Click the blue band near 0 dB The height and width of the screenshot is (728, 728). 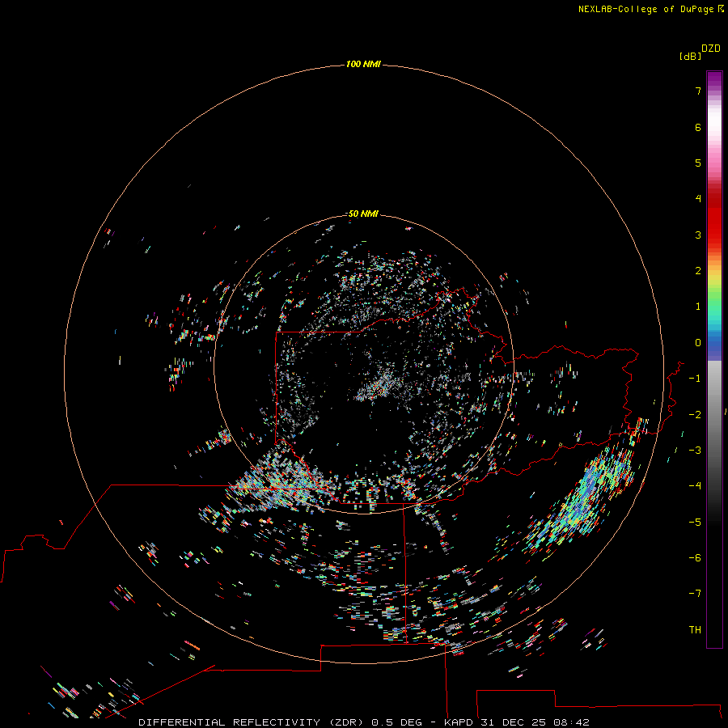coord(714,344)
